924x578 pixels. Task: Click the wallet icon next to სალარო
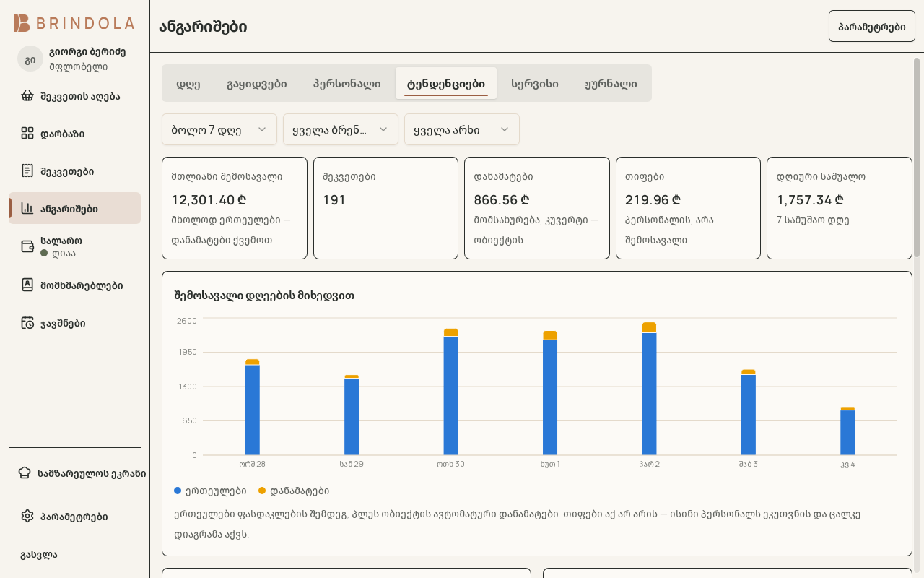(x=27, y=246)
